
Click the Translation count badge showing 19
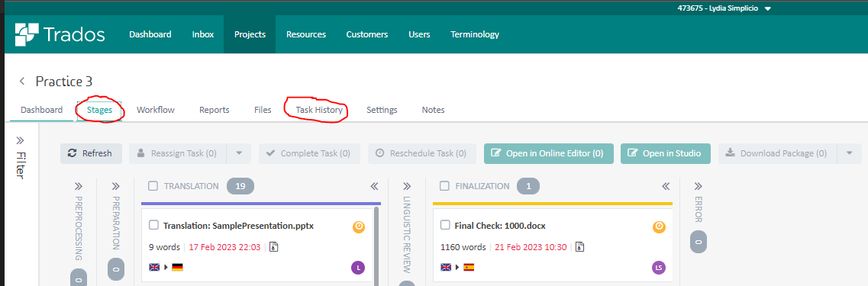click(x=240, y=186)
